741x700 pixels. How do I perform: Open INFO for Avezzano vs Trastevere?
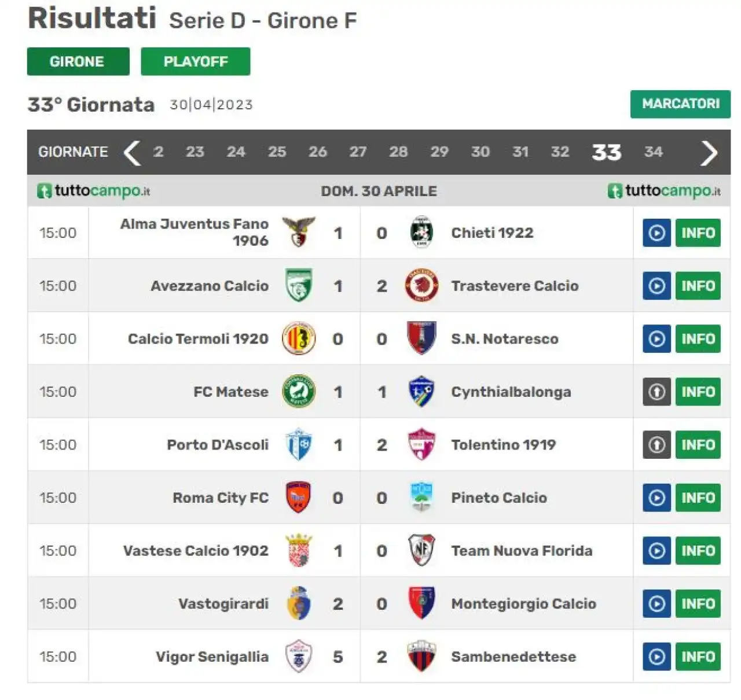point(698,286)
